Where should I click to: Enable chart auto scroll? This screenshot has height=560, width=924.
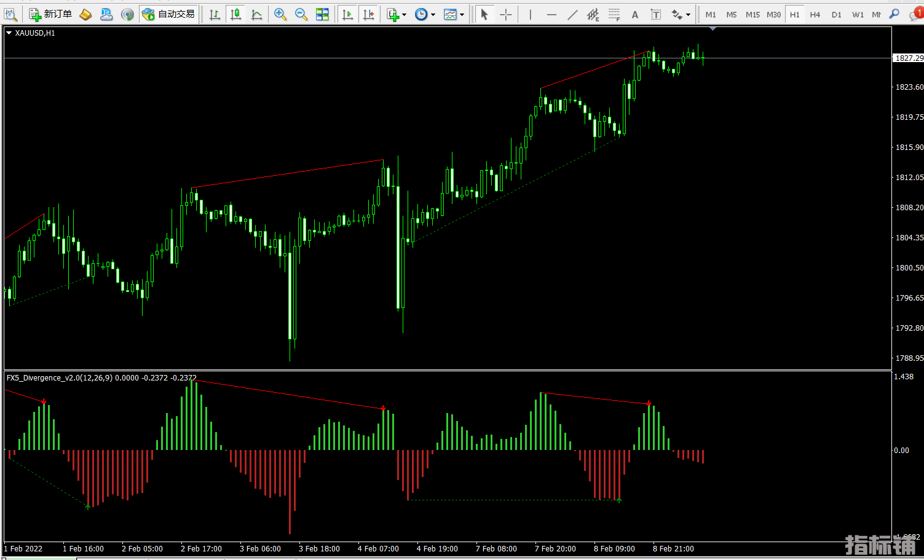click(x=347, y=14)
